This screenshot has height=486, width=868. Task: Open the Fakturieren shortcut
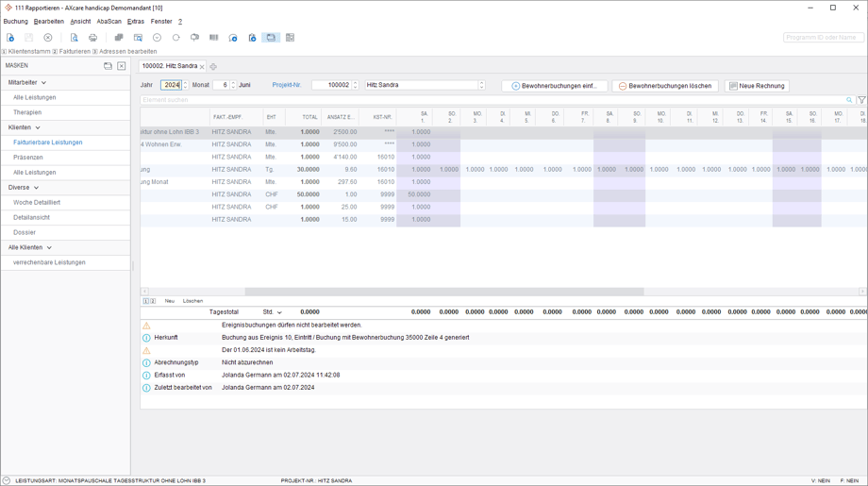click(72, 52)
